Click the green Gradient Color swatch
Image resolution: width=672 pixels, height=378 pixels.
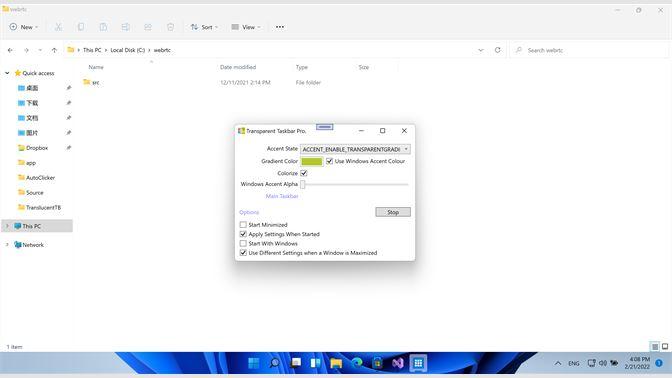[312, 161]
